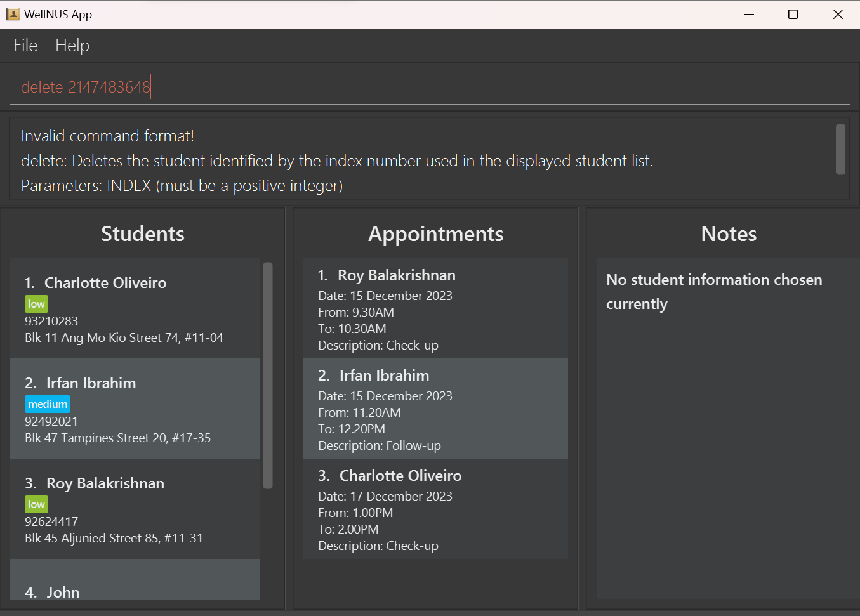Click the Parameters: INDEX line in result box
This screenshot has height=616, width=860.
(x=182, y=185)
